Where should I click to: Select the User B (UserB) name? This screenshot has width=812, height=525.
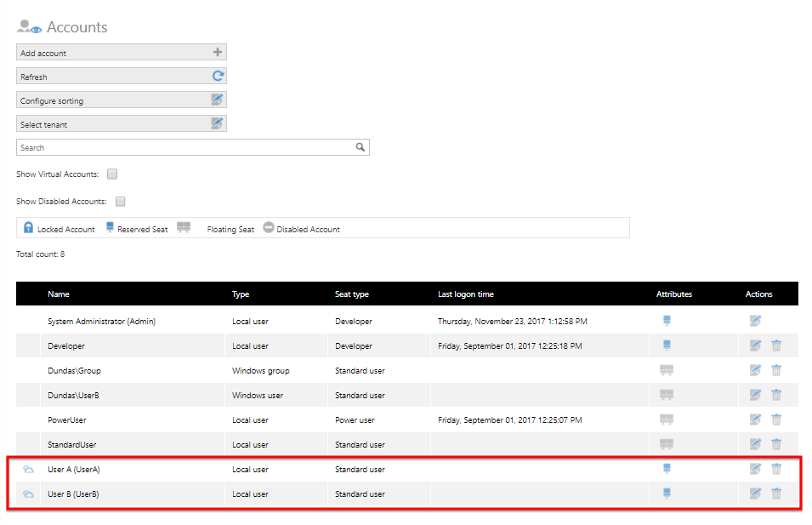73,494
